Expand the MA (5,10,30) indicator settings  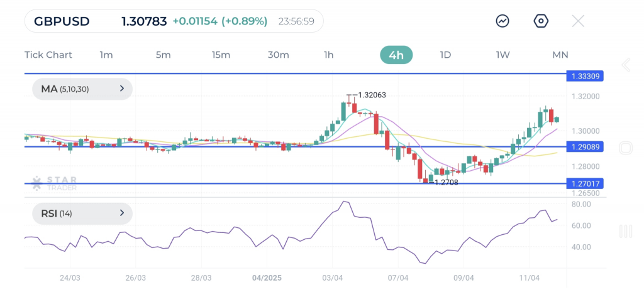82,89
